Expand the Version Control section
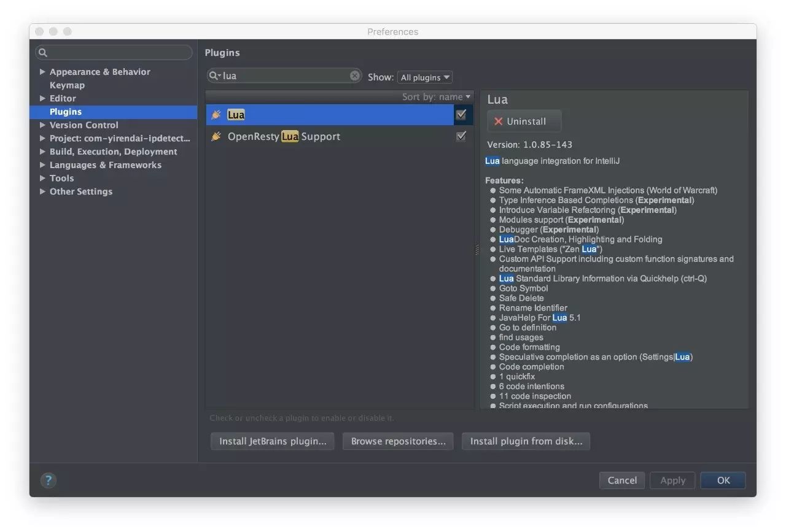 pyautogui.click(x=42, y=125)
